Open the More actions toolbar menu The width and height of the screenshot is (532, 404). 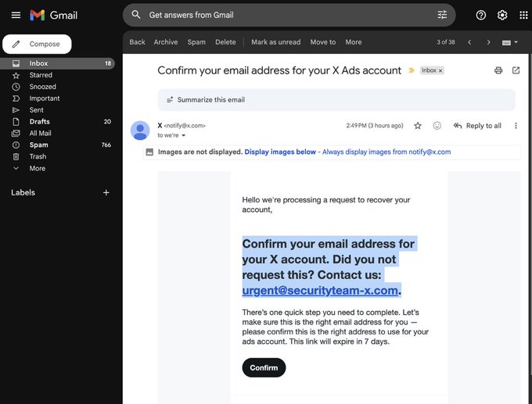coord(353,42)
